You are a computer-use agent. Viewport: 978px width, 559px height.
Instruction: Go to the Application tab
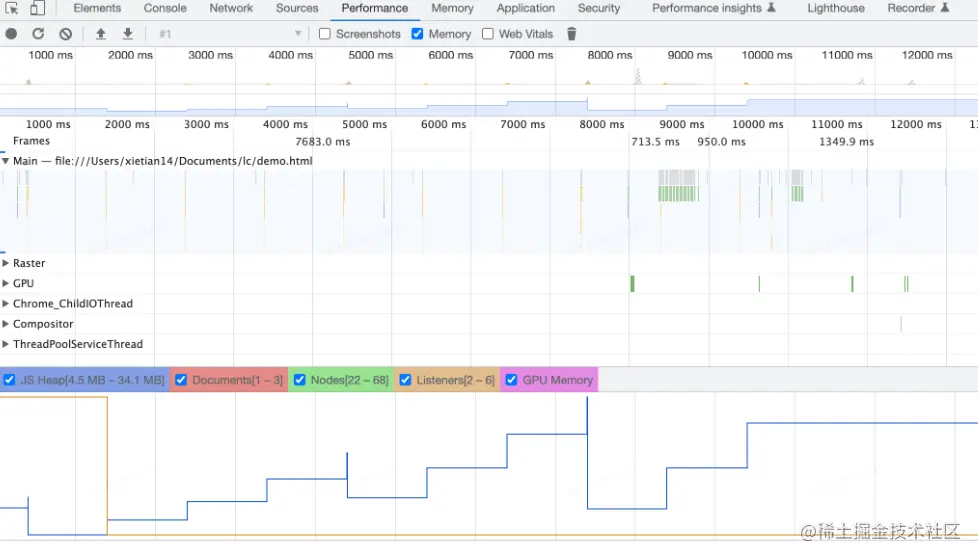[526, 8]
